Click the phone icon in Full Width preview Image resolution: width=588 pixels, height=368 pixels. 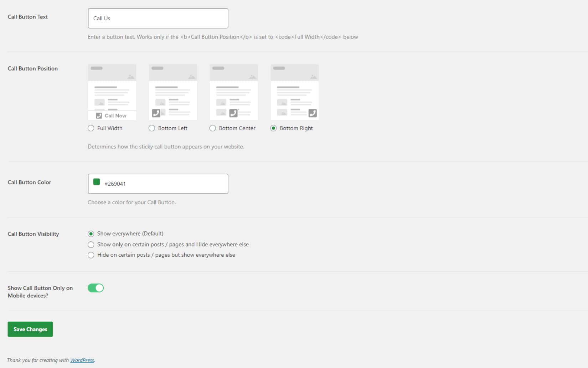pyautogui.click(x=99, y=116)
